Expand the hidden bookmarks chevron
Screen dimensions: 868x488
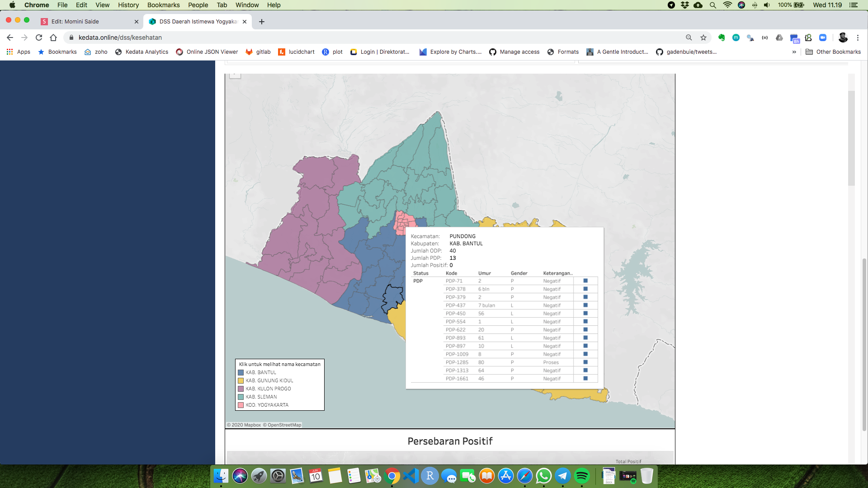pos(794,52)
